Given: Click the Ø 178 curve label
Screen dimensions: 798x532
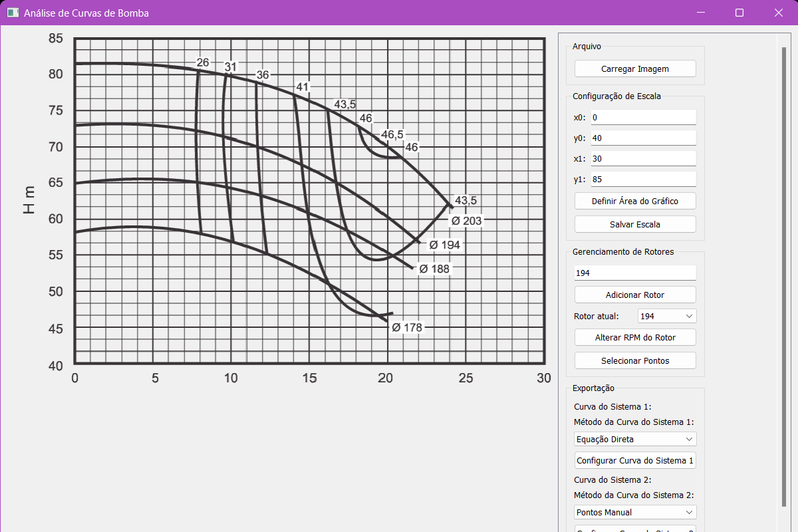Looking at the screenshot, I should click(x=406, y=327).
